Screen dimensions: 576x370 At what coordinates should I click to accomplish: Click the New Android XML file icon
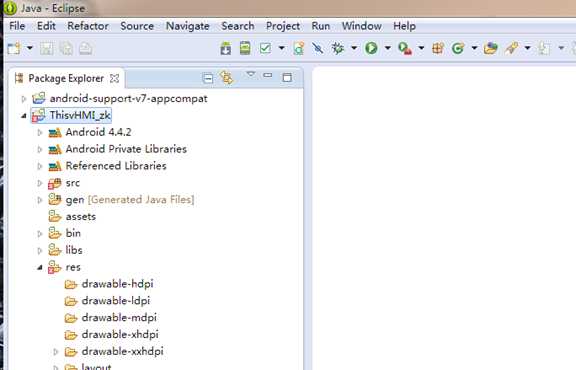[298, 48]
